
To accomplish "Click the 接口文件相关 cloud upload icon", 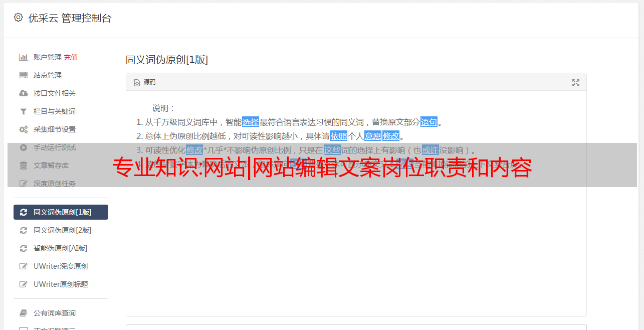I will point(23,93).
